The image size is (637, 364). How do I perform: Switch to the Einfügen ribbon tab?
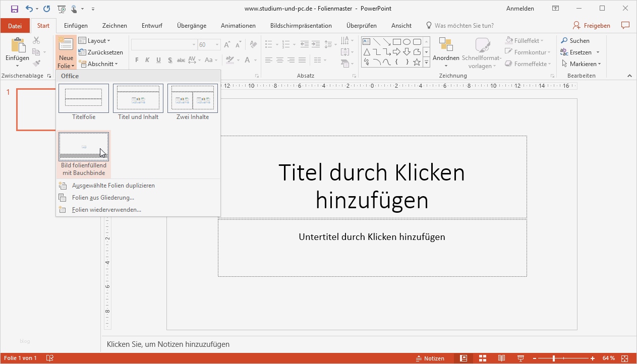[x=76, y=25]
